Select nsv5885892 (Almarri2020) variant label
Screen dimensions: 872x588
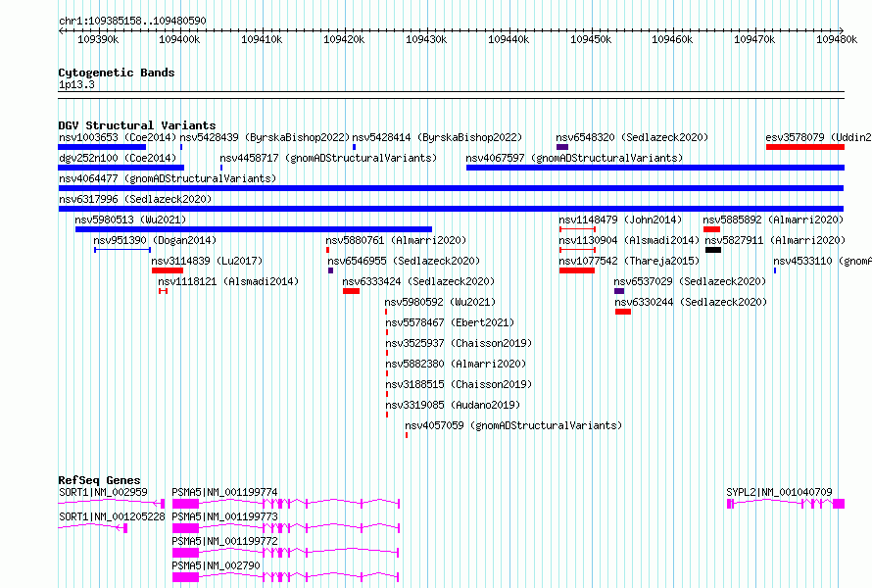click(773, 220)
